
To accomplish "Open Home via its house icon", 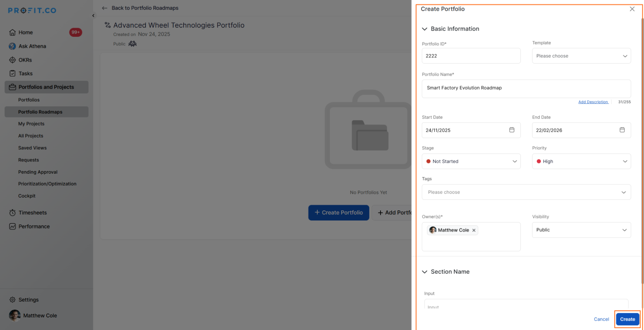I will click(13, 32).
